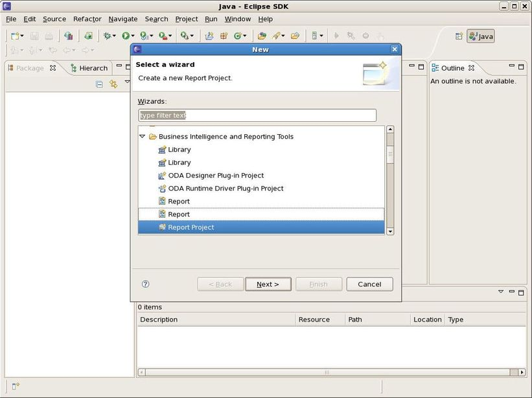The height and width of the screenshot is (398, 532).
Task: Cancel the New wizard dialog
Action: point(369,284)
